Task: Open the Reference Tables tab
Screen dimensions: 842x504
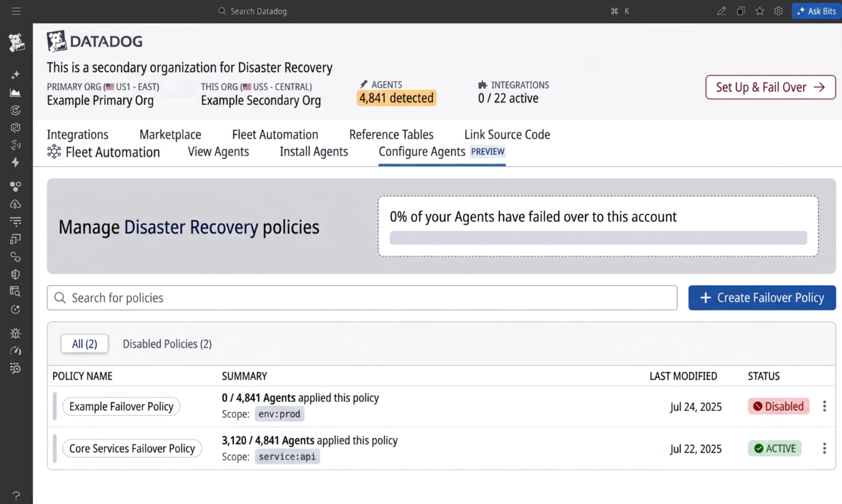Action: click(391, 134)
